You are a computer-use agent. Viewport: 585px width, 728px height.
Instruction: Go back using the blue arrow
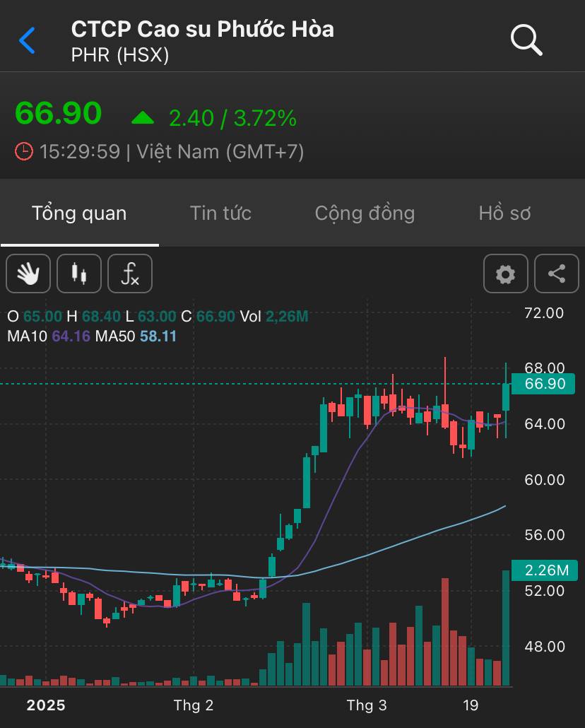[27, 40]
